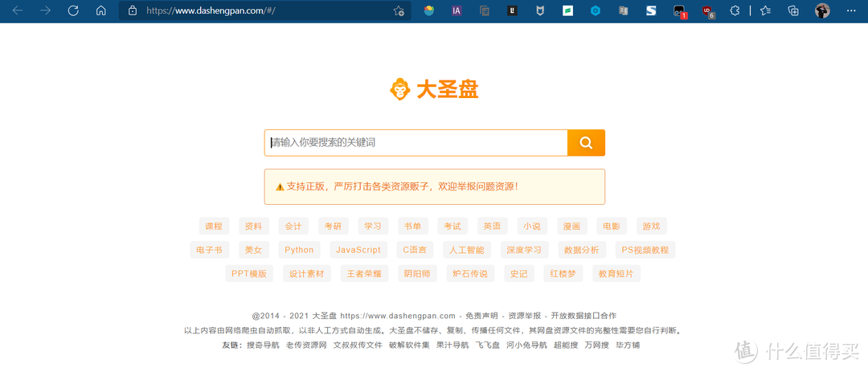868x372 pixels.
Task: Reload the page with the refresh icon
Action: (73, 10)
